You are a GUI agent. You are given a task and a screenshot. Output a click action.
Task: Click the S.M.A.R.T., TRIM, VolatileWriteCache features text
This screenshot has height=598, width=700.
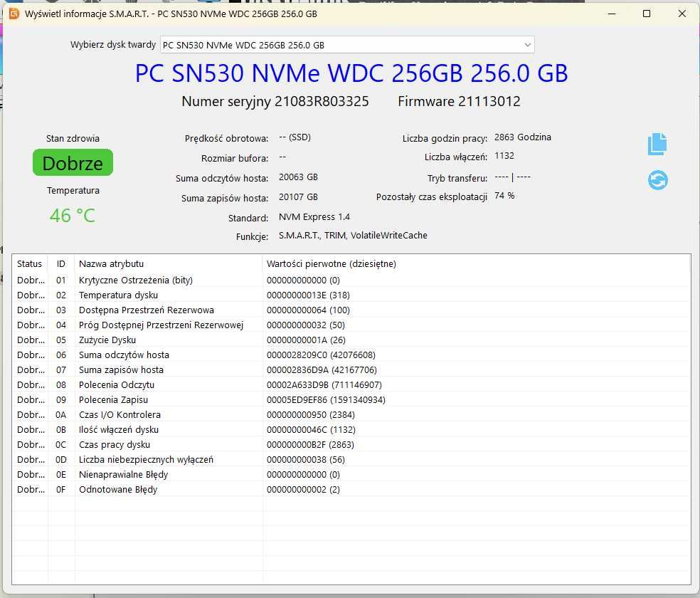click(353, 236)
